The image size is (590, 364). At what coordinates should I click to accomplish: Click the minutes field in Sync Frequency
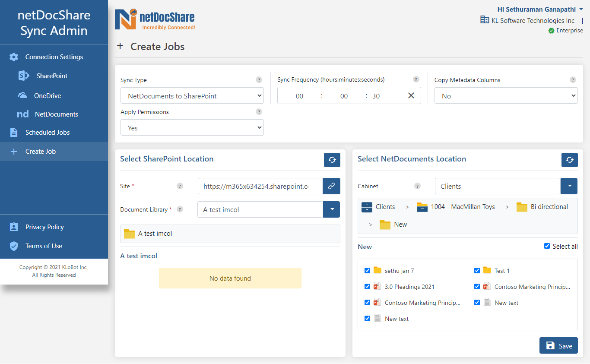click(344, 96)
